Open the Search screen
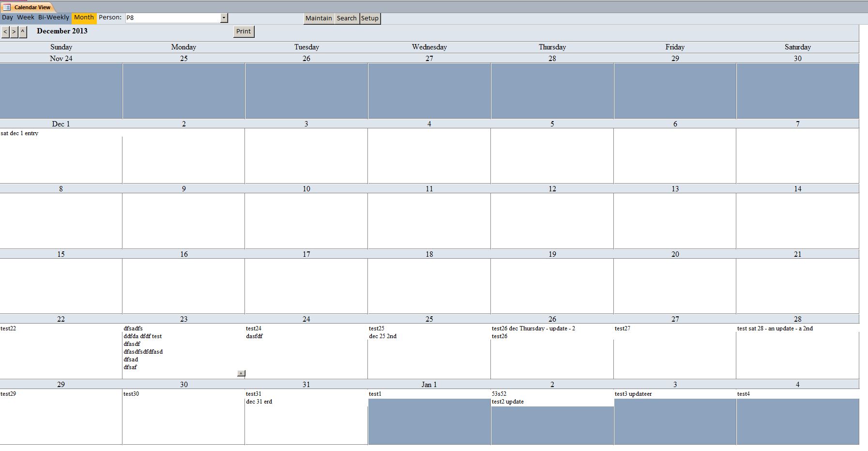The height and width of the screenshot is (451, 868). [x=347, y=18]
